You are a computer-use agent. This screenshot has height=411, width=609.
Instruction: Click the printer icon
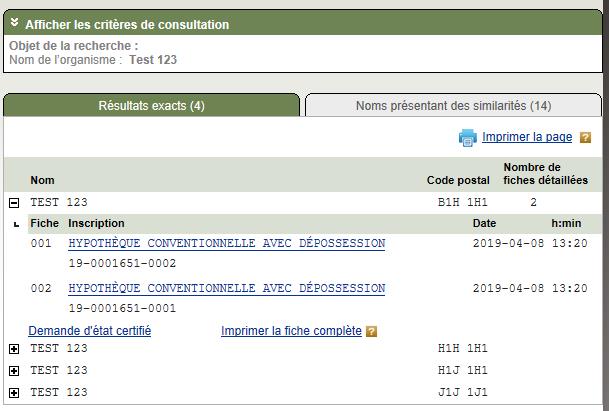point(467,137)
